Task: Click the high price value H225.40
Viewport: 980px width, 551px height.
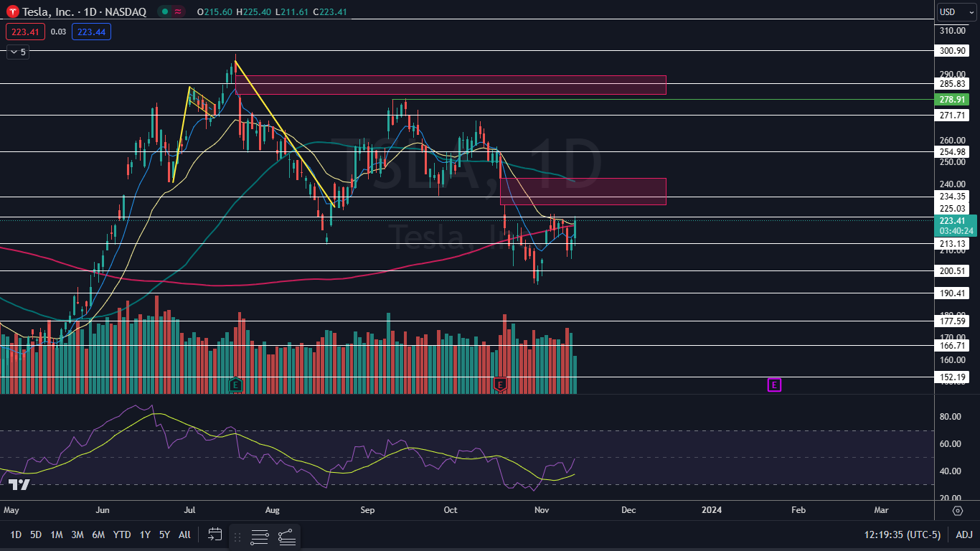Action: point(253,11)
